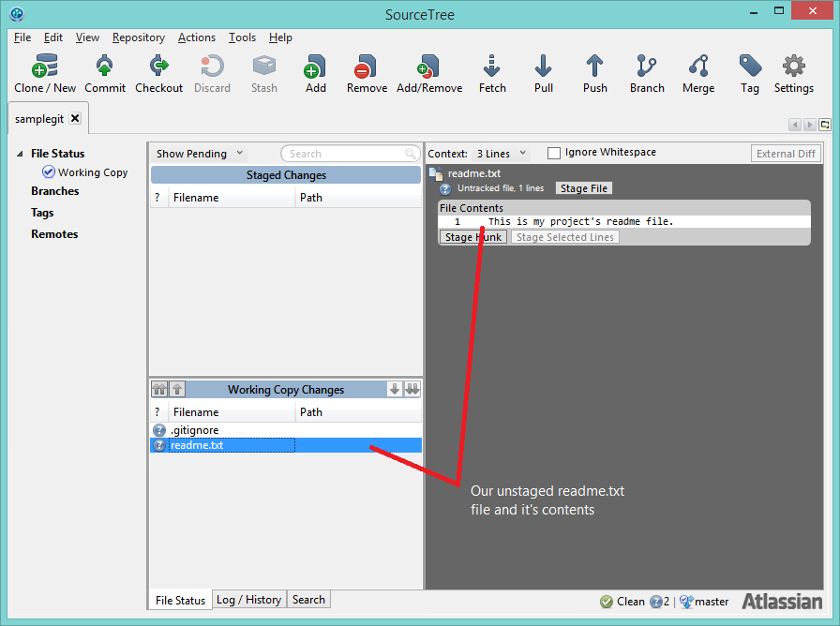The image size is (840, 626).
Task: Create a branch with the Branch icon
Action: pyautogui.click(x=647, y=74)
